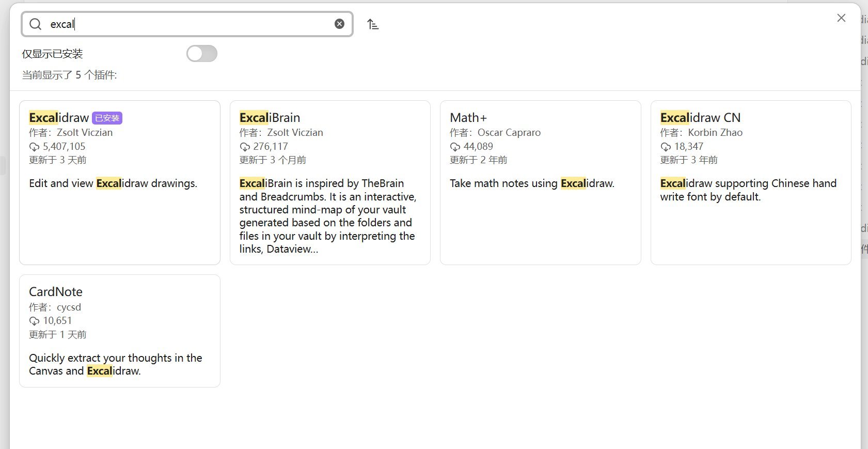Click the download icon beside 18,347
868x449 pixels.
pos(666,147)
